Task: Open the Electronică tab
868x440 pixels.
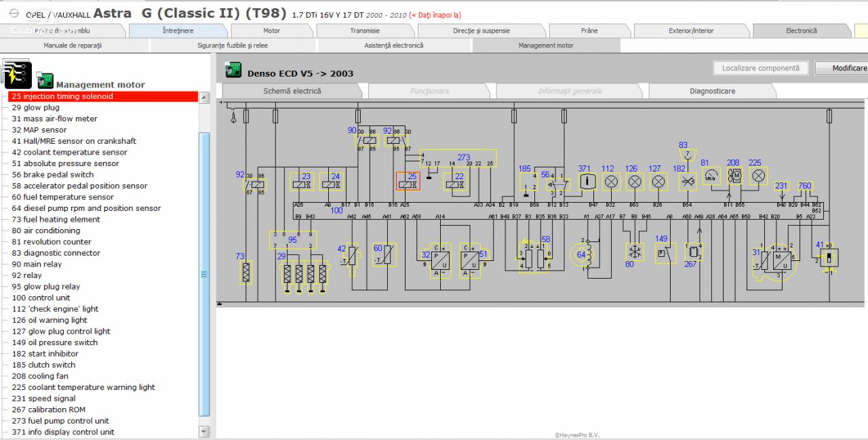Action: (x=802, y=31)
